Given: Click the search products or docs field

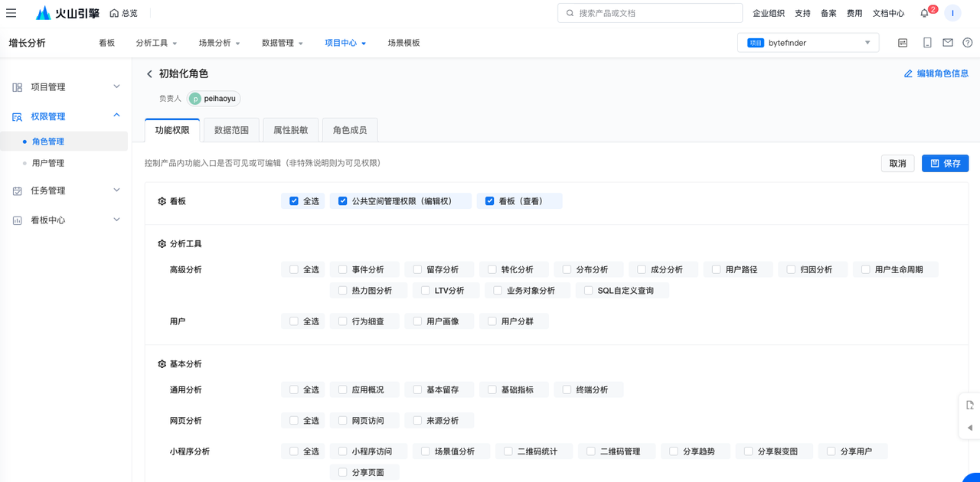Looking at the screenshot, I should tap(650, 13).
